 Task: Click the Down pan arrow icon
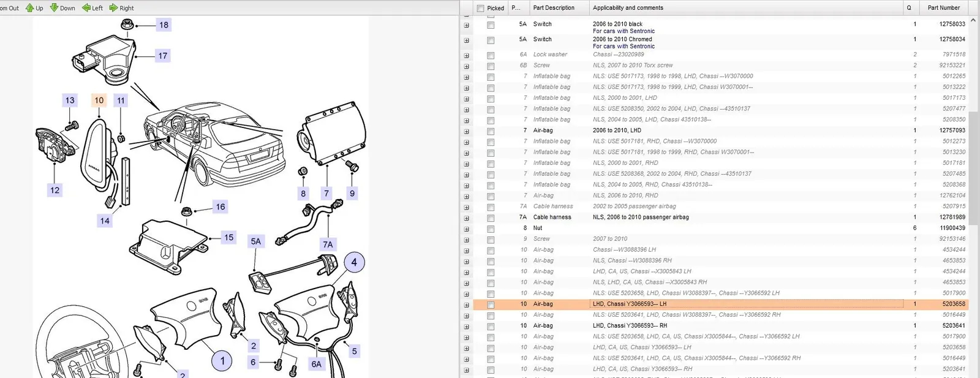54,8
